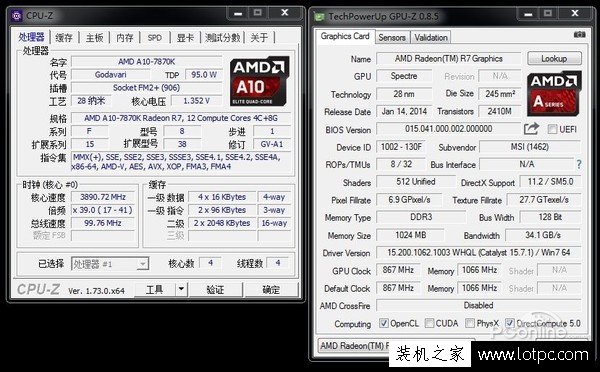
Task: Click the bus speed value 99.76 MHz
Action: pos(103,223)
